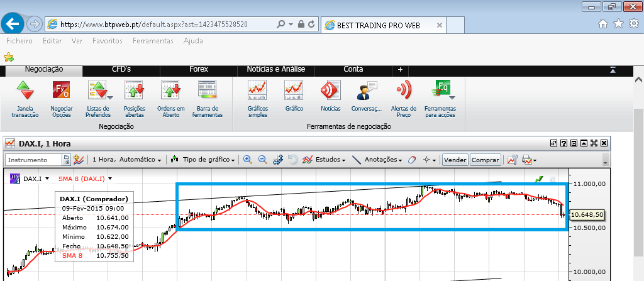Zoom in on the chart
This screenshot has width=644, height=281.
point(247,160)
